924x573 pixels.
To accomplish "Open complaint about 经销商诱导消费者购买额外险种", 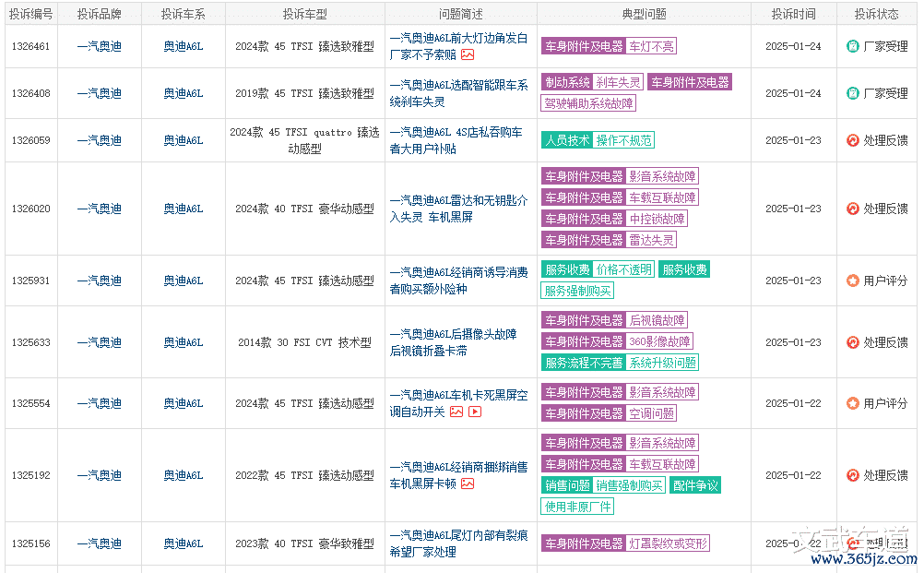I will 458,281.
